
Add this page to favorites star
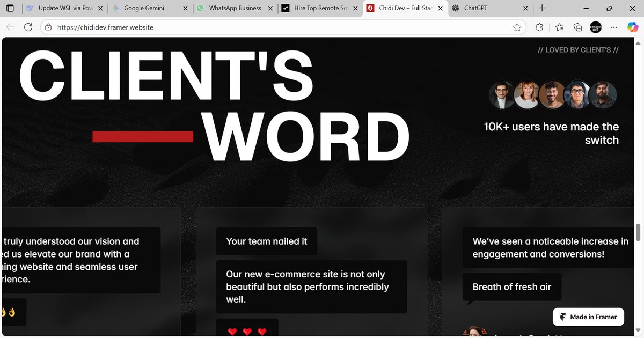pyautogui.click(x=517, y=27)
